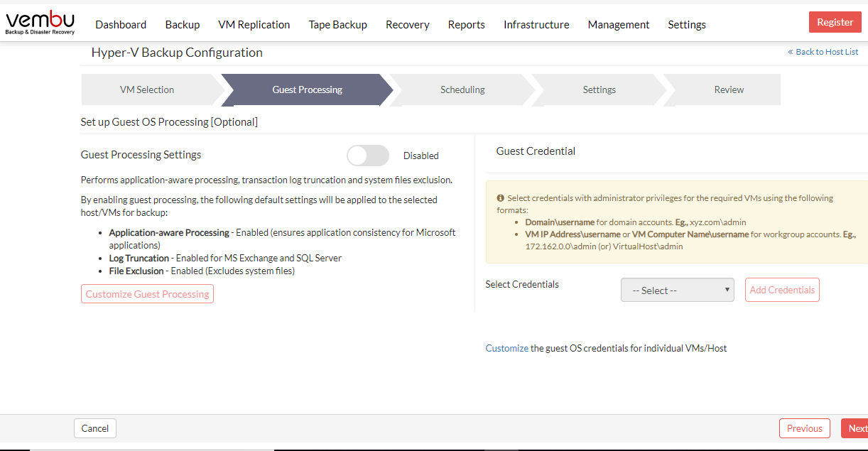Toggle Guest Processing Settings switch on
This screenshot has height=451, width=868.
tap(368, 156)
